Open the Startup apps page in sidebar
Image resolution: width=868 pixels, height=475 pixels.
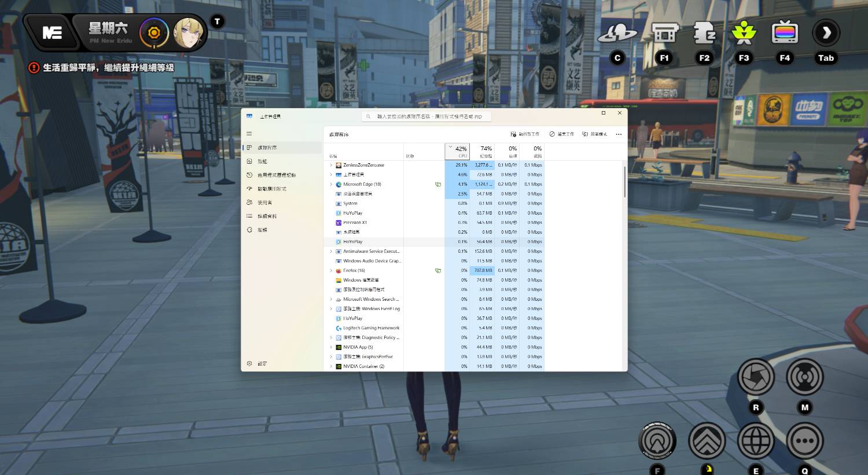point(282,189)
